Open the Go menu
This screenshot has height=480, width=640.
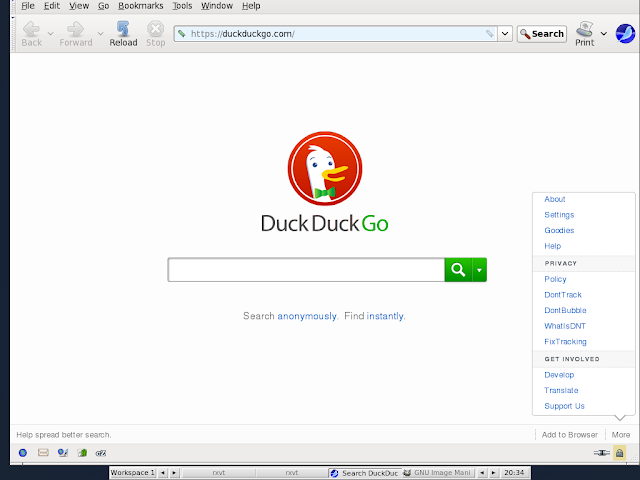(103, 6)
